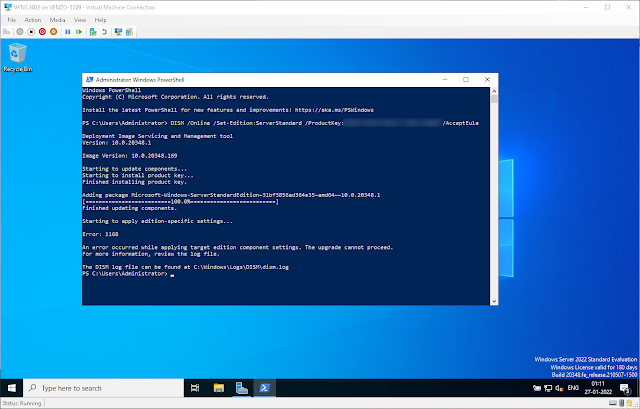Click the keyboard icon in VM status bar
640x409 pixels.
(613, 403)
